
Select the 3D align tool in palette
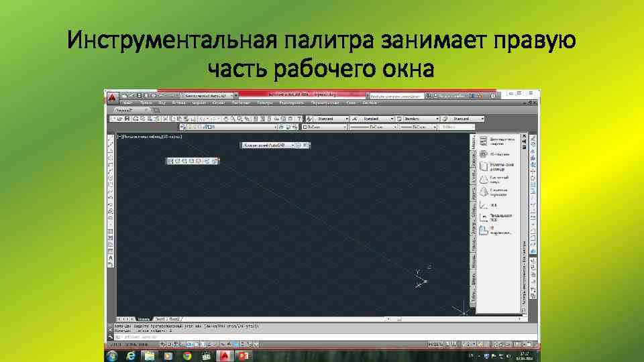click(497, 230)
